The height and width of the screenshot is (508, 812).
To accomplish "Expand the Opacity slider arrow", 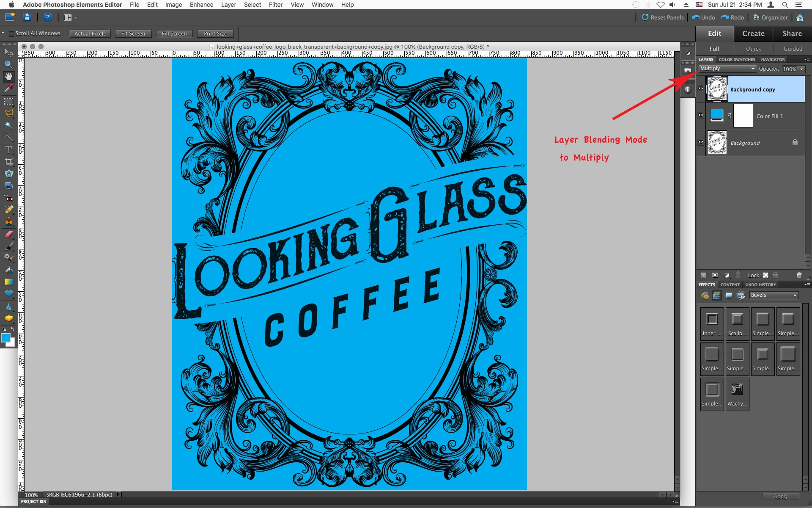I will click(801, 69).
